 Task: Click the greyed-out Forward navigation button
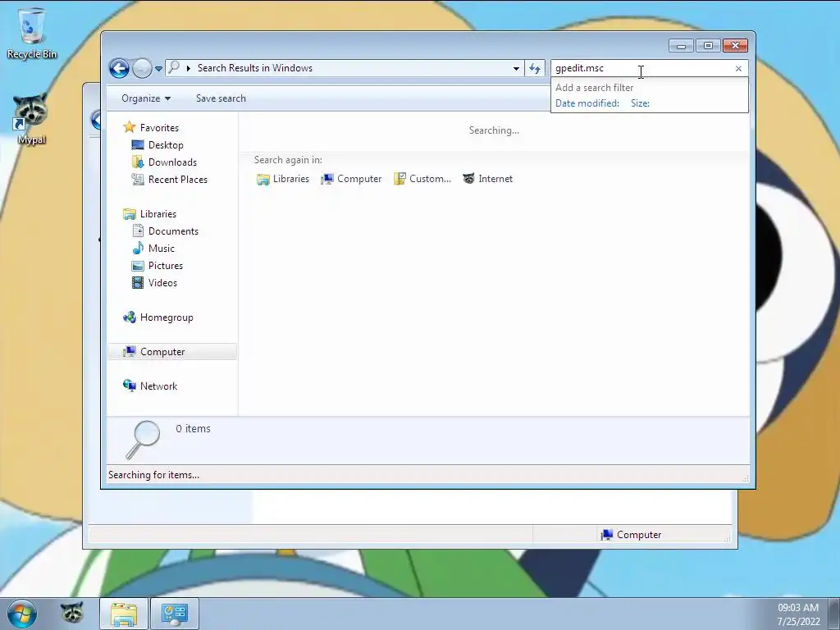pyautogui.click(x=142, y=68)
